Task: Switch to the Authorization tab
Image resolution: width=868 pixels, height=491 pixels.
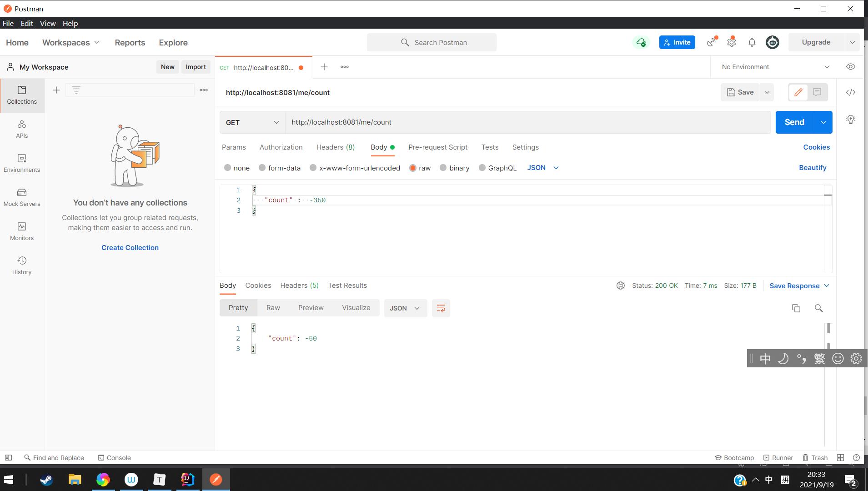Action: pyautogui.click(x=281, y=147)
